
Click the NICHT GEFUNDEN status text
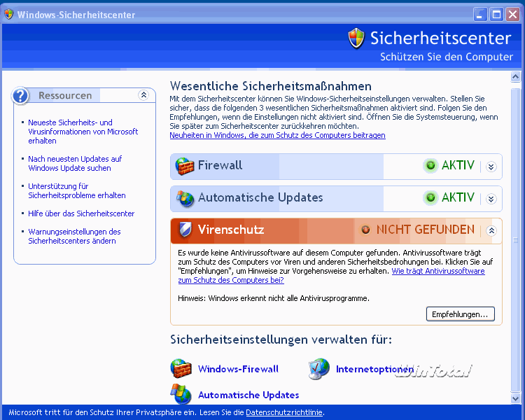click(x=425, y=230)
